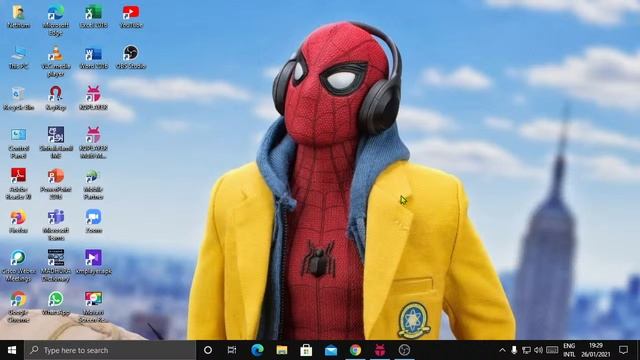Open the Windows Start menu

12,350
